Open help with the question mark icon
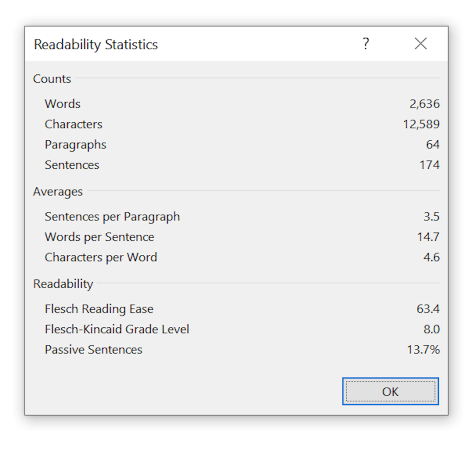 366,44
